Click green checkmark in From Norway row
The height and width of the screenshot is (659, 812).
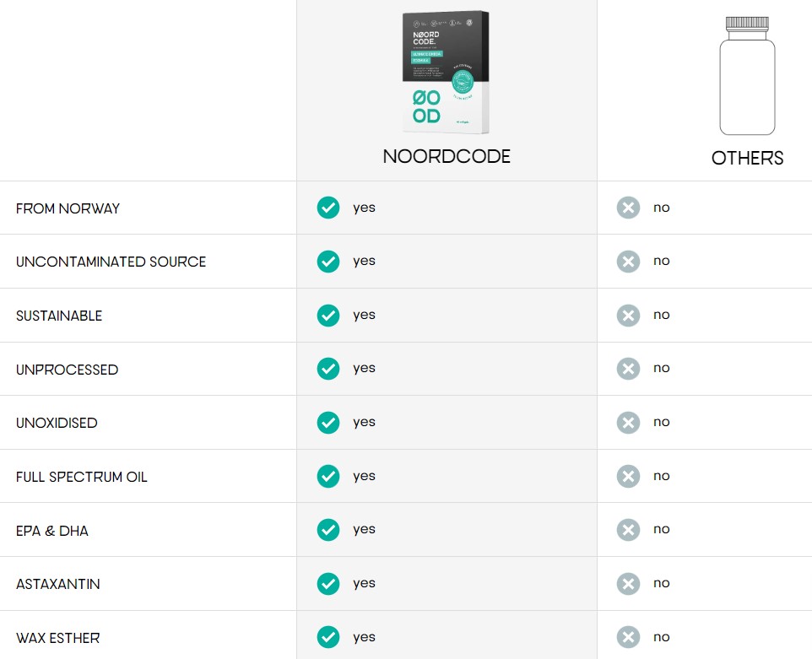(328, 208)
